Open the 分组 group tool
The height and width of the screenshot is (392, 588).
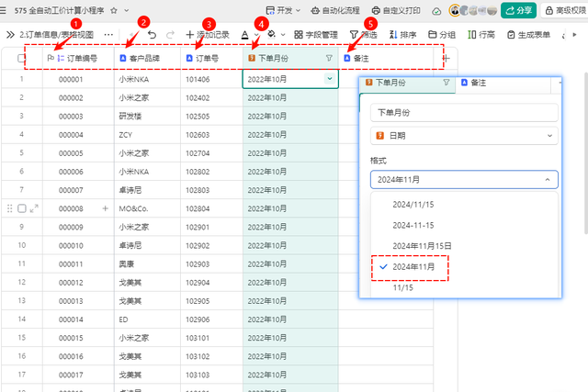pyautogui.click(x=442, y=35)
